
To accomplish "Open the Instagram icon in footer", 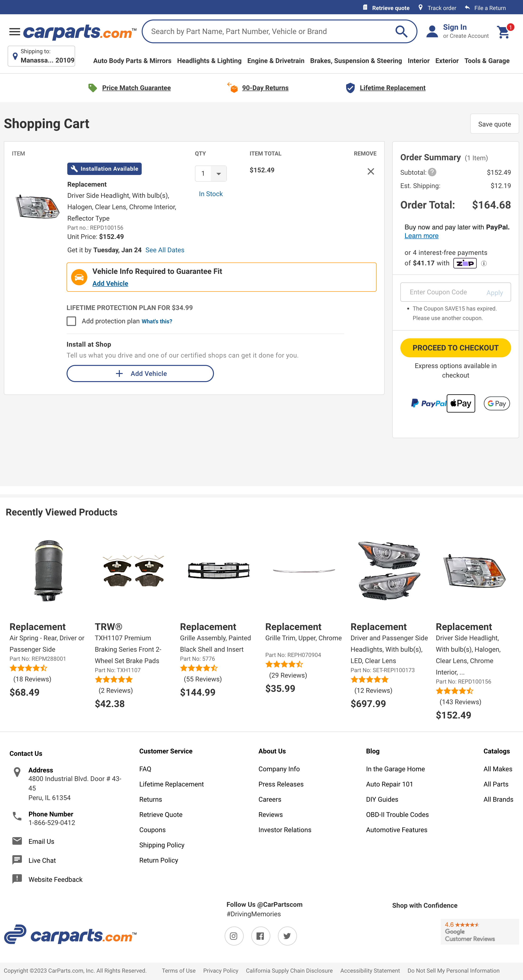I will (x=234, y=936).
